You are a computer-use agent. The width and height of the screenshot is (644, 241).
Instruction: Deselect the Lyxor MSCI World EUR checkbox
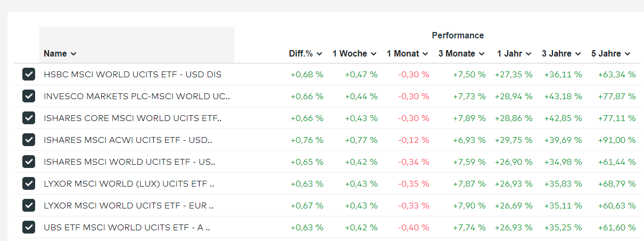click(x=29, y=205)
